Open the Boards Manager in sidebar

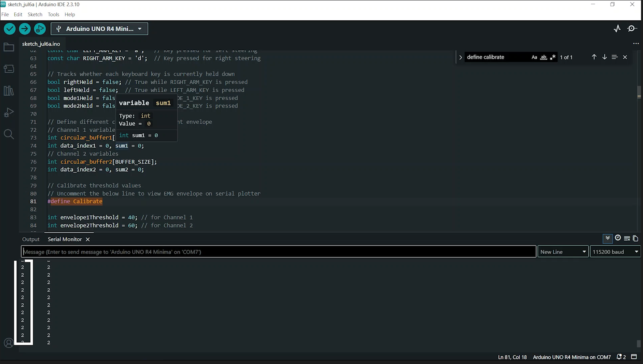tap(9, 69)
